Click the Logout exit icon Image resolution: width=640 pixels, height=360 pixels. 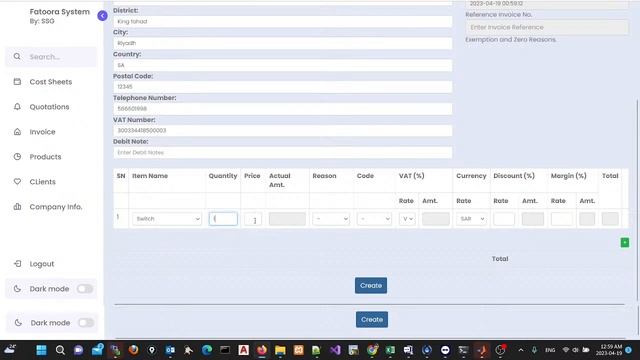[18, 264]
